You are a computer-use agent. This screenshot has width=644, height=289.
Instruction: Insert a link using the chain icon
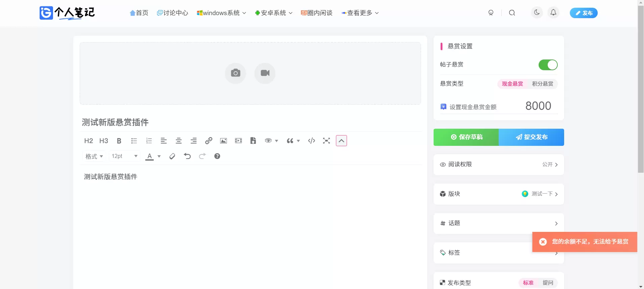(x=208, y=141)
